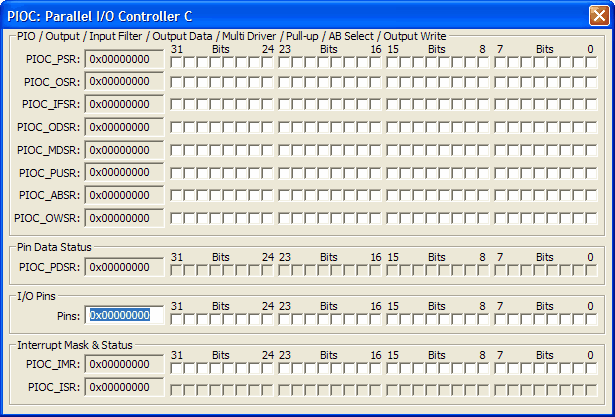
Task: Click the 'Pins:' label text
Action: coord(68,316)
